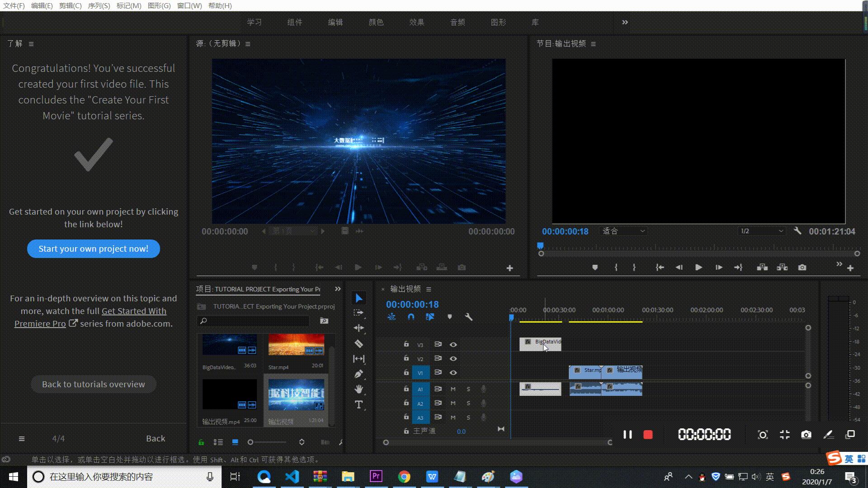This screenshot has height=488, width=868.
Task: Click Extract button in program monitor
Action: (x=782, y=267)
